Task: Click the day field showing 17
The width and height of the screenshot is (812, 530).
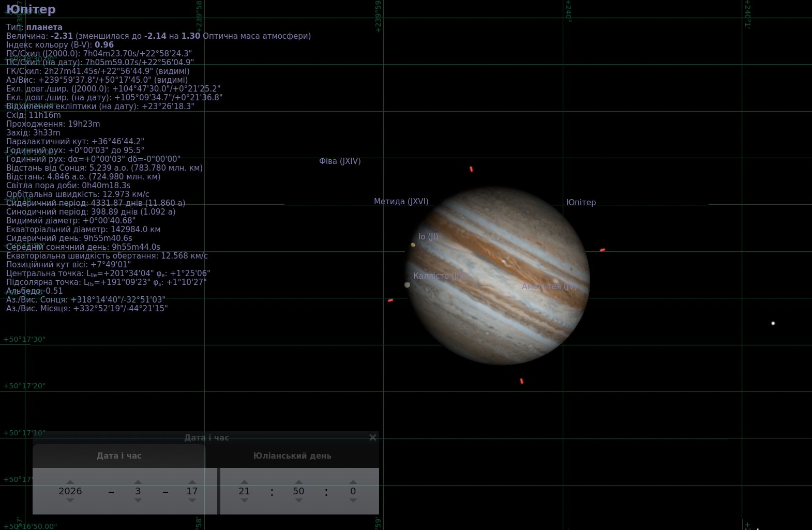Action: pyautogui.click(x=192, y=491)
